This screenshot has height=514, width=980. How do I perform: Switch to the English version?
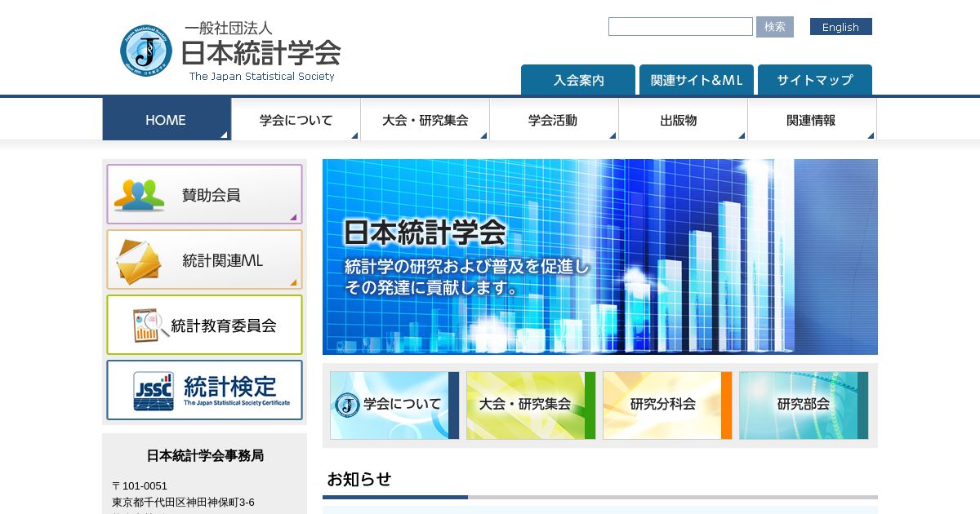(840, 27)
